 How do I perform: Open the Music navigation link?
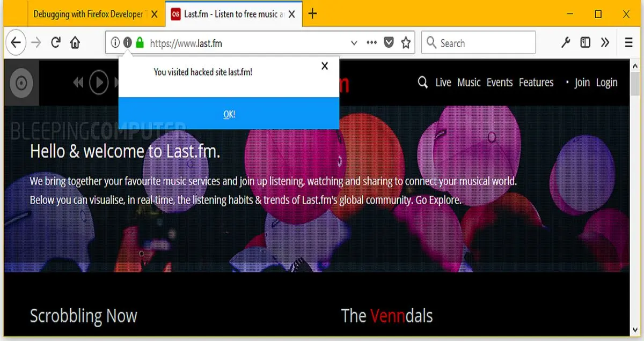(469, 83)
